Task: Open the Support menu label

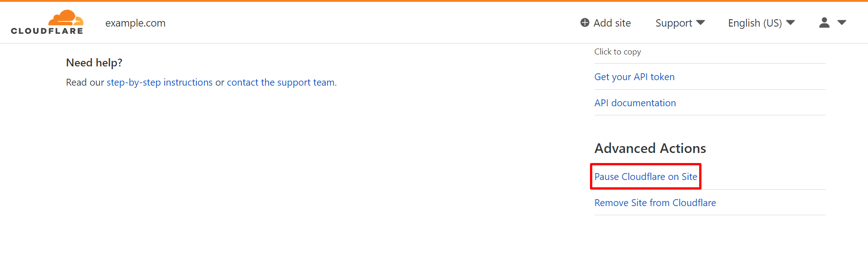Action: click(673, 23)
